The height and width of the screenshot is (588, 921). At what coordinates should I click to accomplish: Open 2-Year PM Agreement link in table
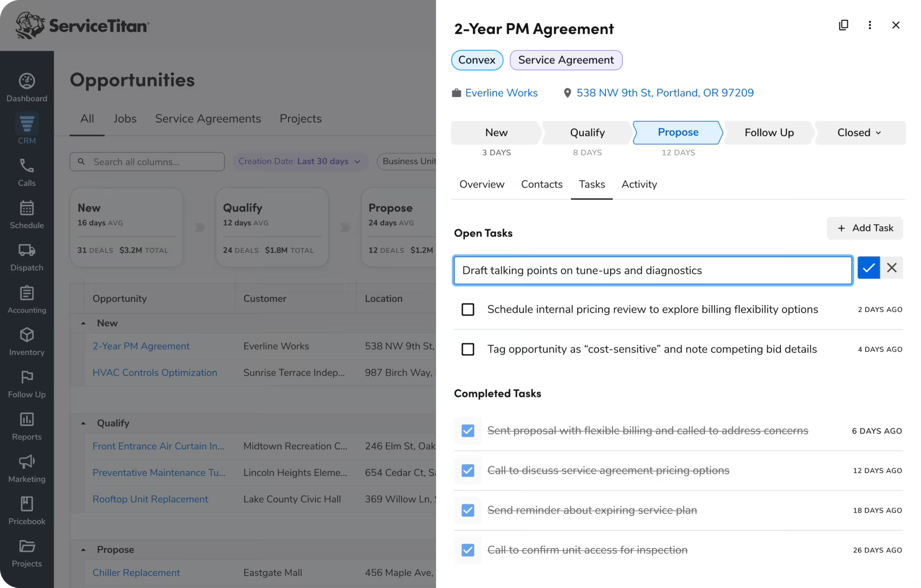pyautogui.click(x=141, y=346)
